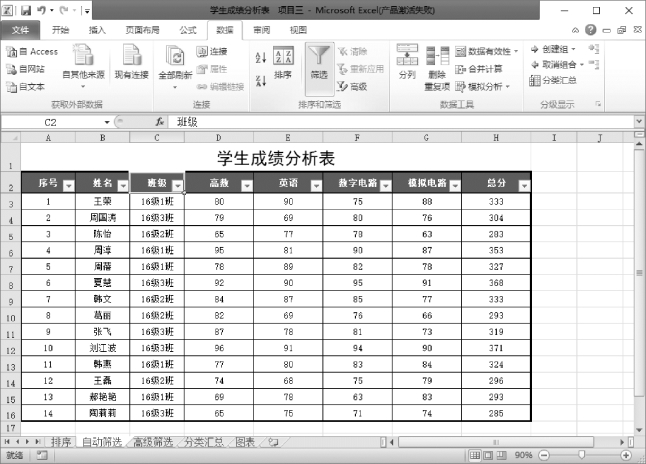Click the From Access import icon
The width and height of the screenshot is (646, 464).
tap(12, 52)
